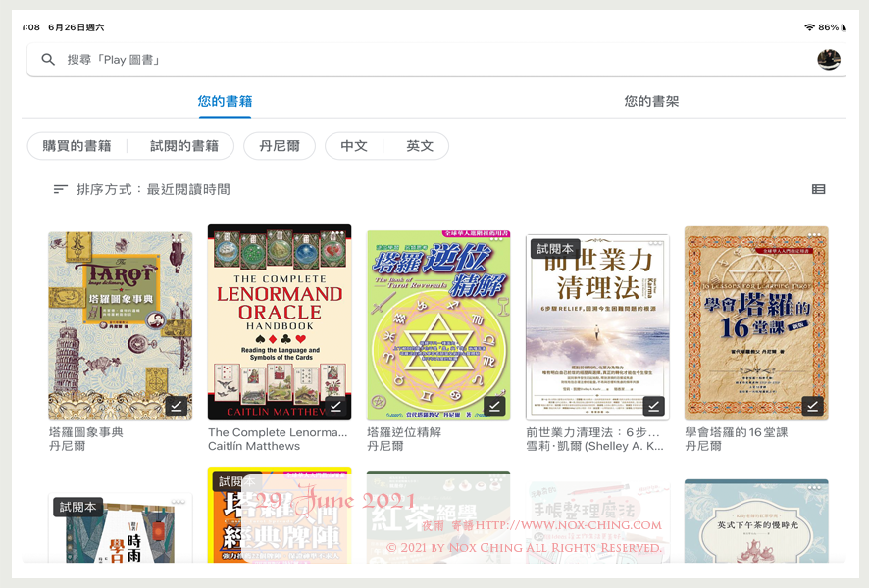The width and height of the screenshot is (869, 588).
Task: Open 學會塔羅的16堂課 book cover
Action: [x=756, y=323]
